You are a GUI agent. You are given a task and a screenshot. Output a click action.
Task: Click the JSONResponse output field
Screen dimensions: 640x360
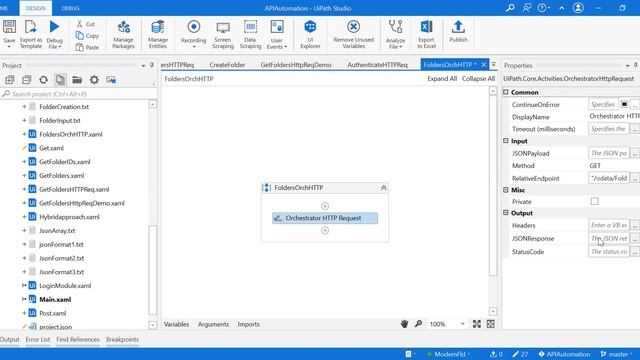coord(609,238)
